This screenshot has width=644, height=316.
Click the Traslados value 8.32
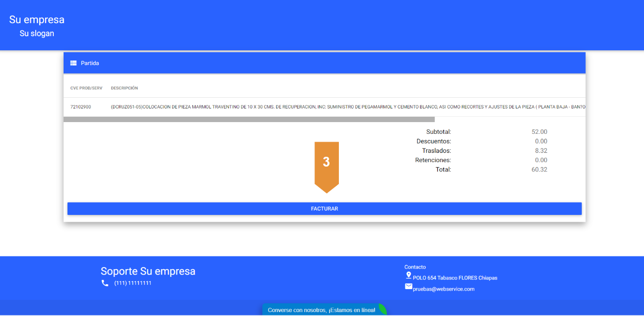click(x=541, y=151)
